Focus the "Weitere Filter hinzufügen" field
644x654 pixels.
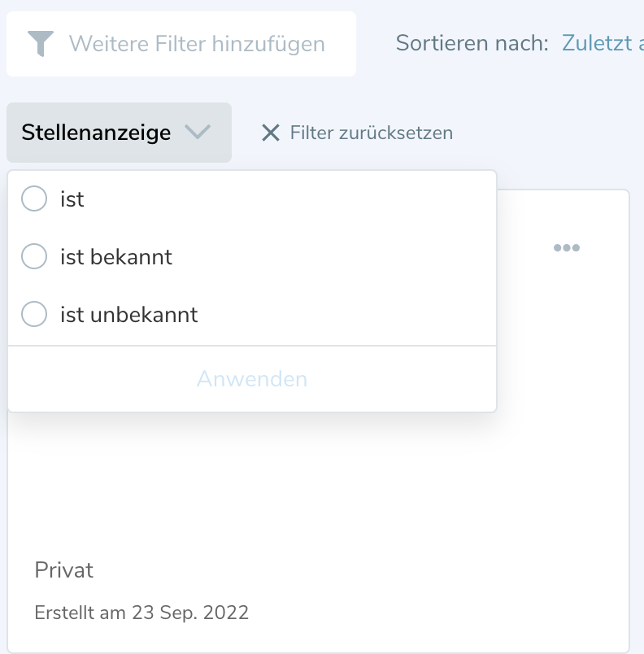[x=197, y=44]
